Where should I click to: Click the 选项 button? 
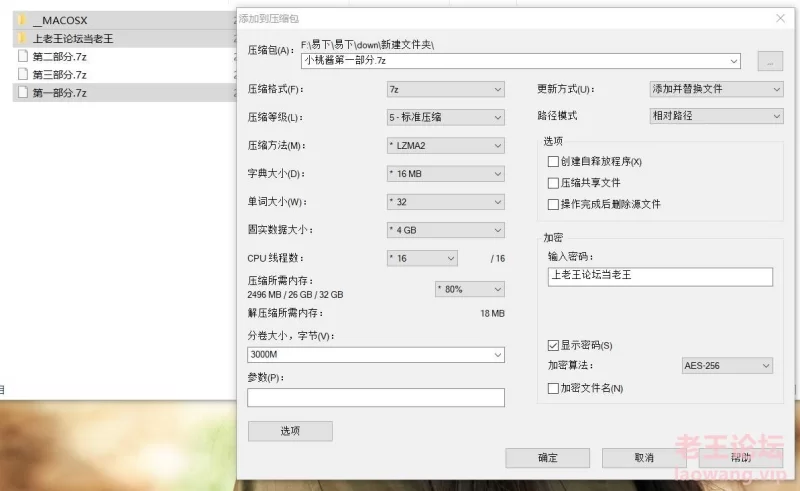(x=290, y=431)
